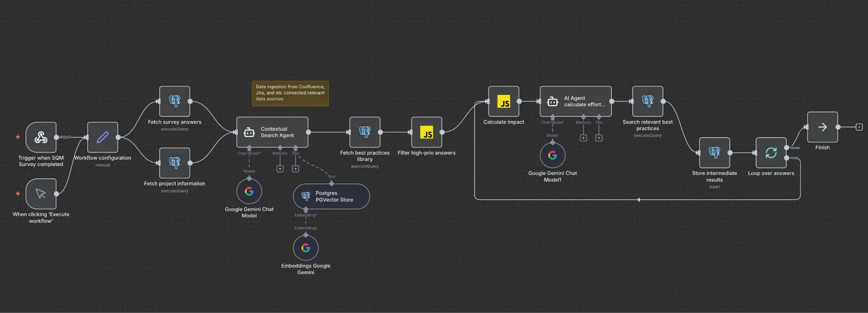Add Memory to AI Agent calculate effort
Viewport: 868px width, 313px height.
[583, 138]
